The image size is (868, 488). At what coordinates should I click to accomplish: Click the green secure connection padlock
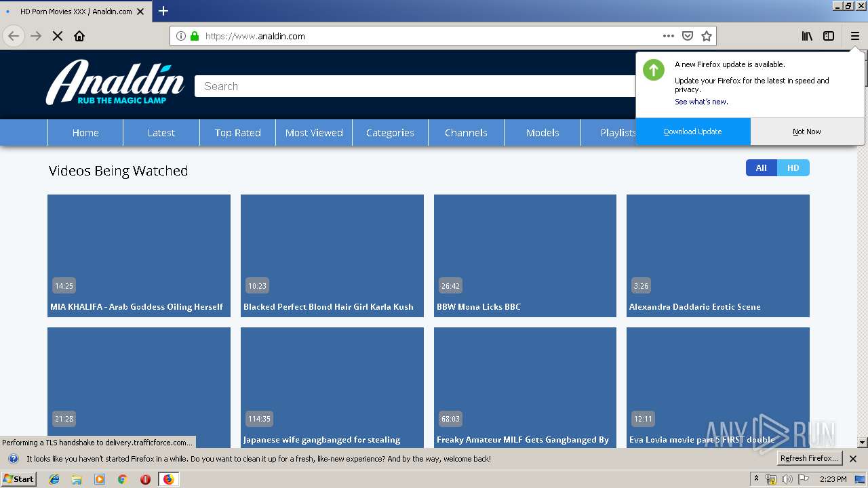[x=195, y=36]
